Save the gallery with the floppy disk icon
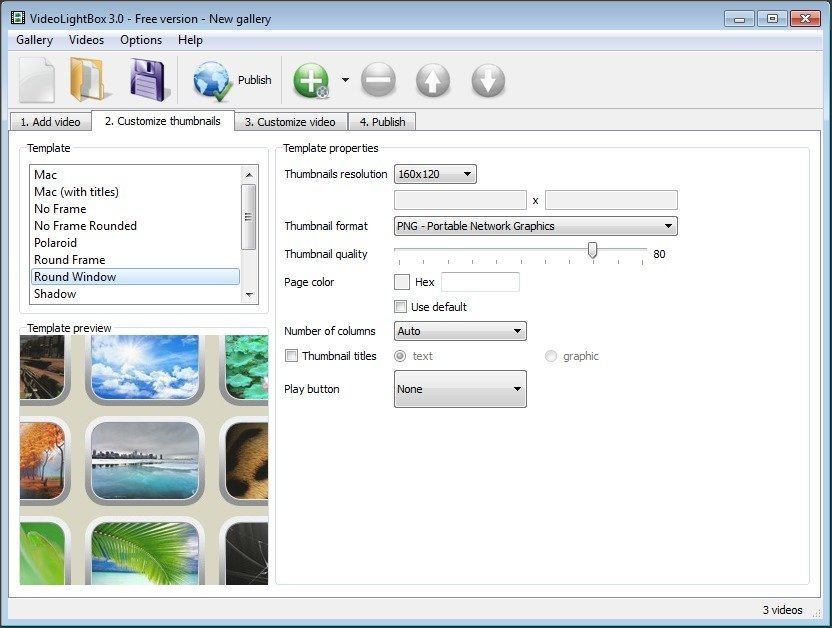Image resolution: width=832 pixels, height=628 pixels. click(x=148, y=80)
